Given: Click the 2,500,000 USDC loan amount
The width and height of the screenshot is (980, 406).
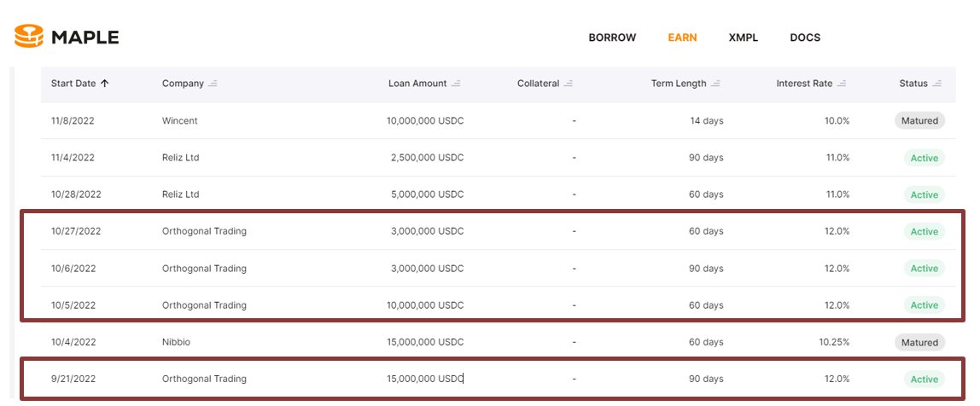Looking at the screenshot, I should [x=428, y=158].
